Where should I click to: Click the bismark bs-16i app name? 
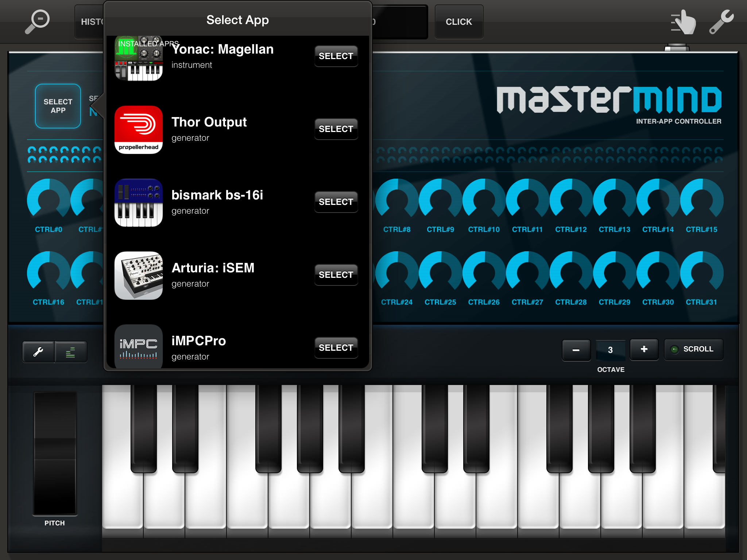coord(217,195)
